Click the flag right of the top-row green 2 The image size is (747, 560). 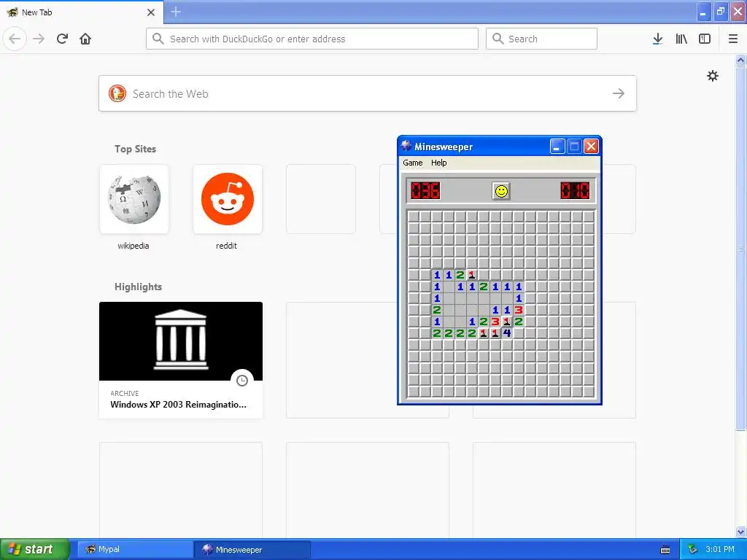tap(472, 275)
